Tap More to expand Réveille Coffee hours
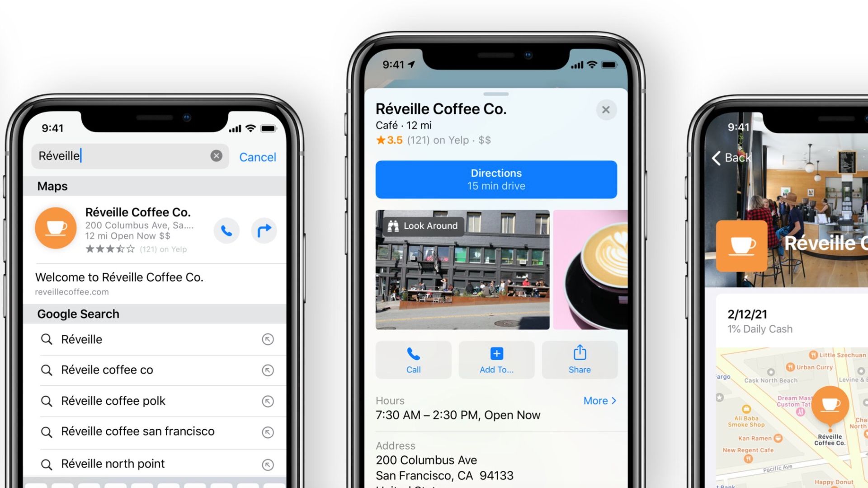 click(596, 400)
